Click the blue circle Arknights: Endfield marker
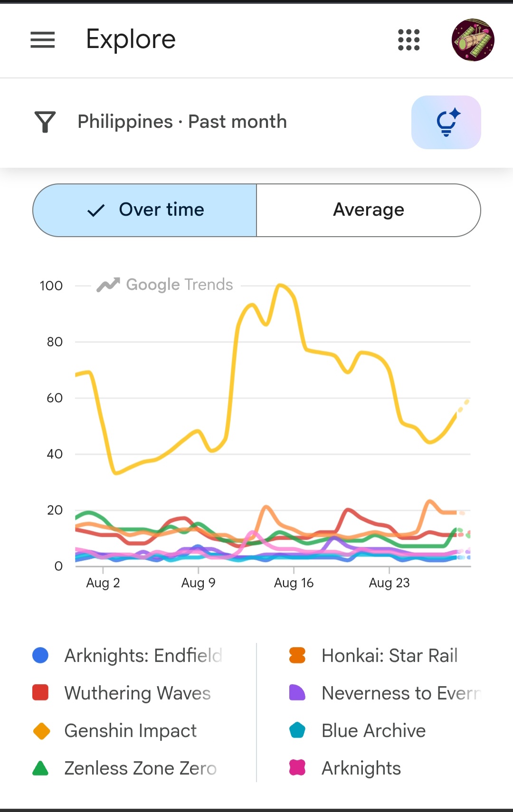This screenshot has width=513, height=812. (40, 655)
